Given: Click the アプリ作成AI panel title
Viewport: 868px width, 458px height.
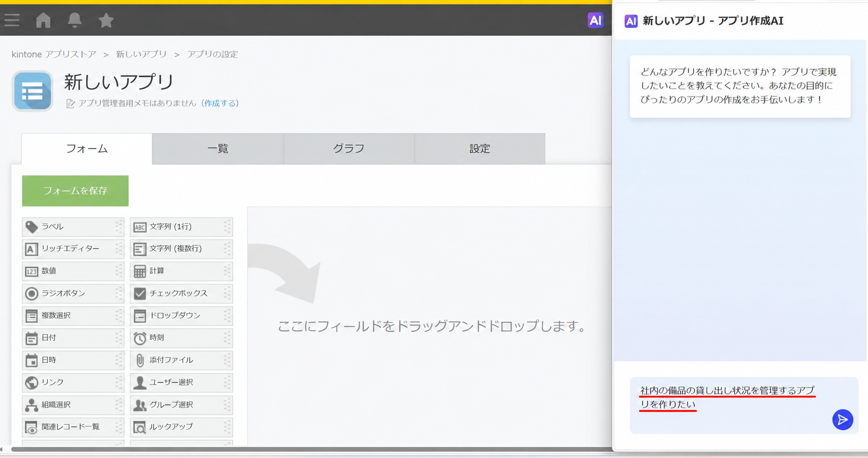Looking at the screenshot, I should click(713, 21).
